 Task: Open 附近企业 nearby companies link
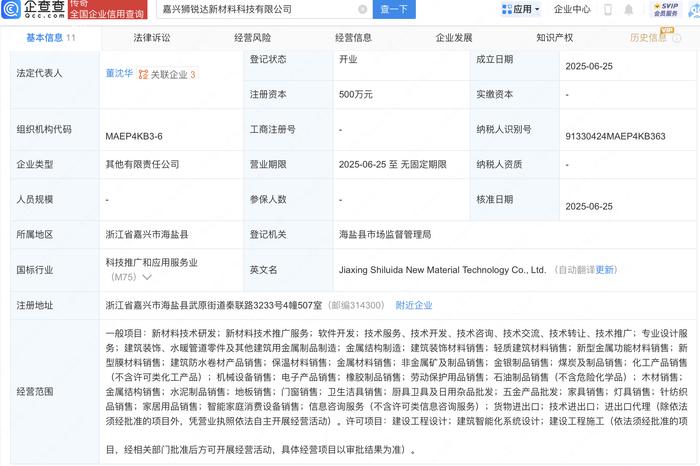coord(414,305)
